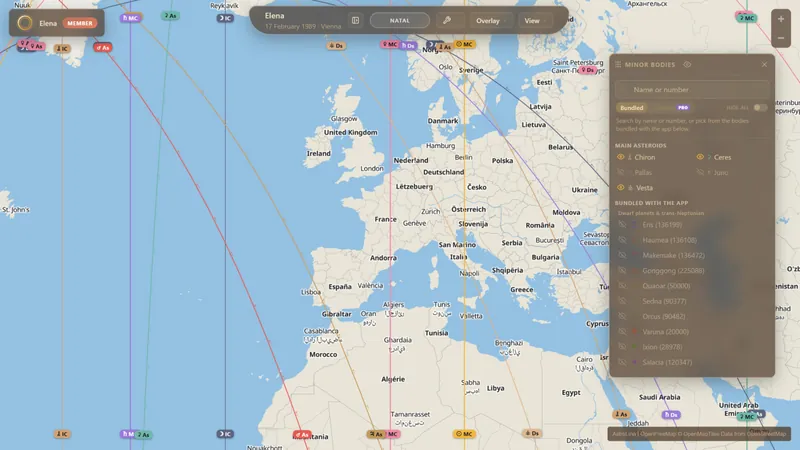The image size is (800, 450).
Task: Click the eye icon next to Minor Bodies title
Action: click(687, 65)
